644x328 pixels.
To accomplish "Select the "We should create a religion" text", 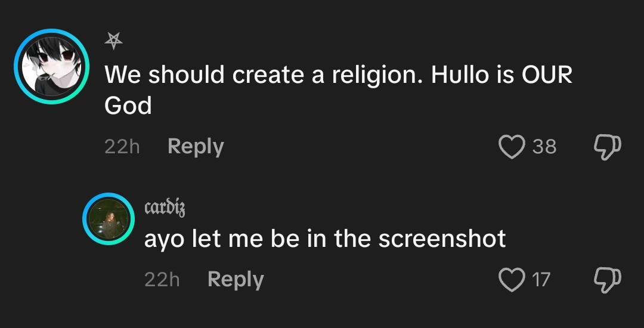I will (264, 75).
